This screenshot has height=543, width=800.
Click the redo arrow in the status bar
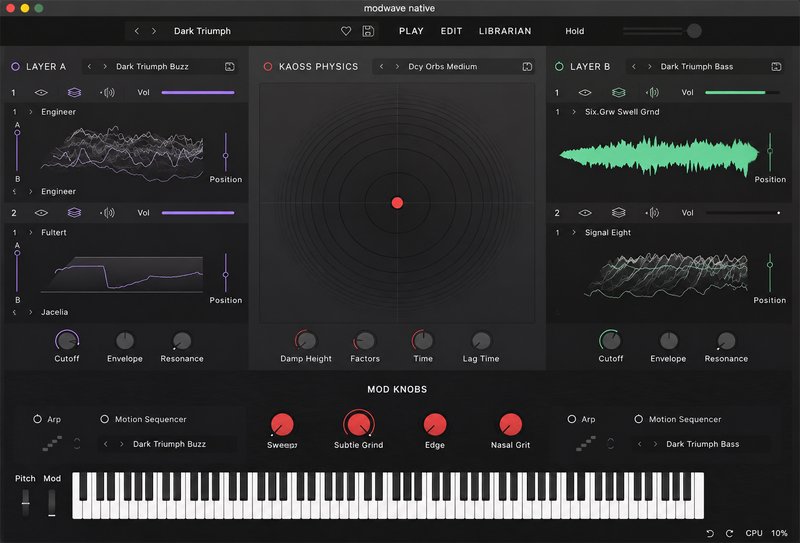click(x=730, y=533)
